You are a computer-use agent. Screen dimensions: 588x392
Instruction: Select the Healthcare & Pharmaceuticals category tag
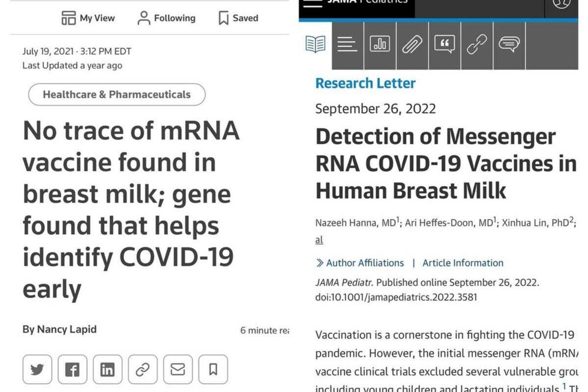click(117, 95)
